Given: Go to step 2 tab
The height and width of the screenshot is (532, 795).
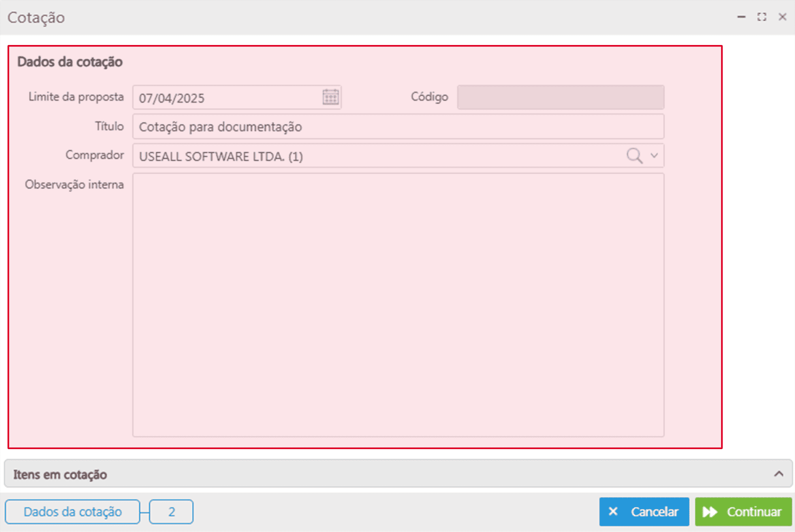Looking at the screenshot, I should pos(171,511).
